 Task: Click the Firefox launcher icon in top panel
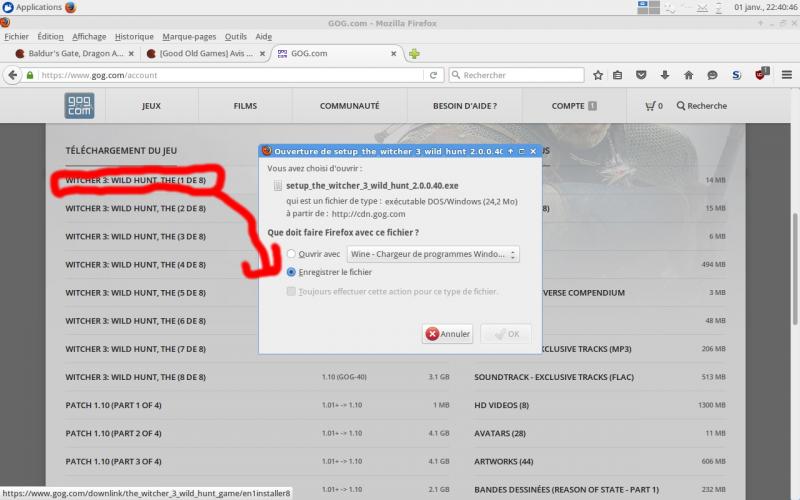(x=70, y=7)
